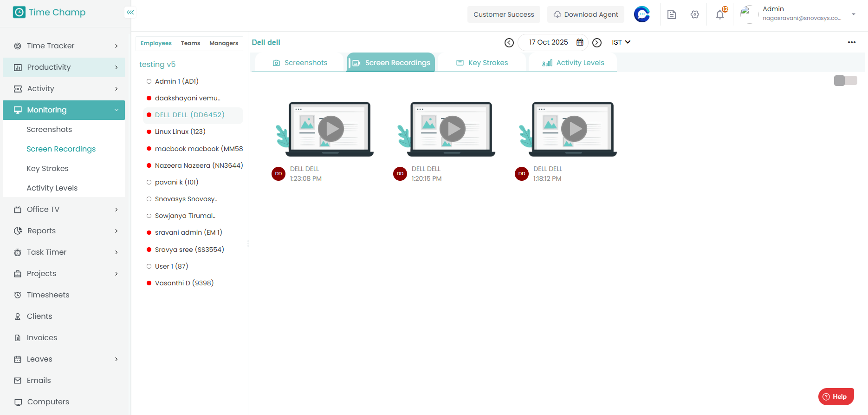Expand the Productivity menu chevron

tap(117, 67)
